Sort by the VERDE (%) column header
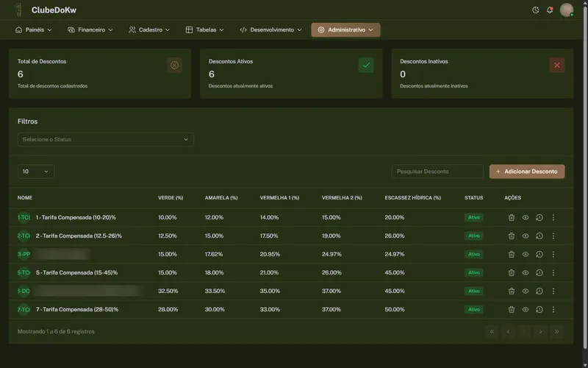This screenshot has height=368, width=588. [x=171, y=197]
